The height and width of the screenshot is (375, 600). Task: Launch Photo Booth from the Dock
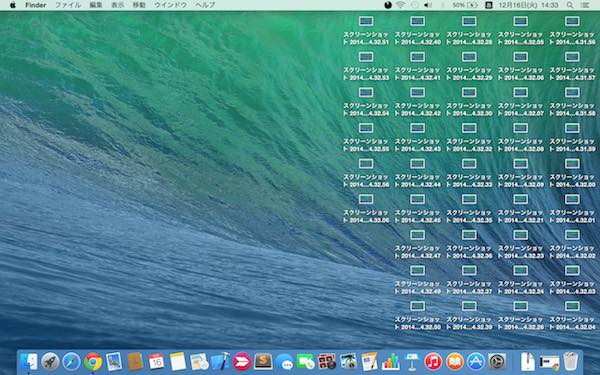(327, 362)
